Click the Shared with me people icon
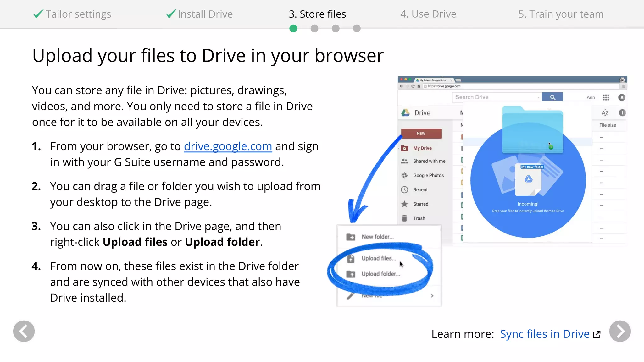This screenshot has width=644, height=362. tap(405, 161)
